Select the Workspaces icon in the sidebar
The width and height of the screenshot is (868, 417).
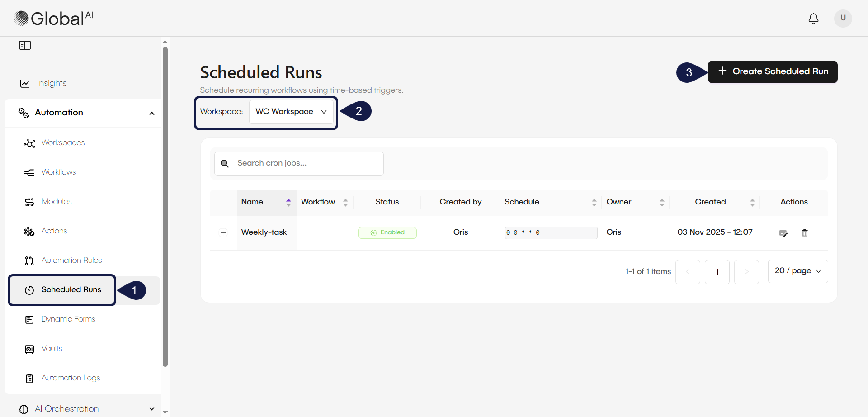(x=29, y=142)
